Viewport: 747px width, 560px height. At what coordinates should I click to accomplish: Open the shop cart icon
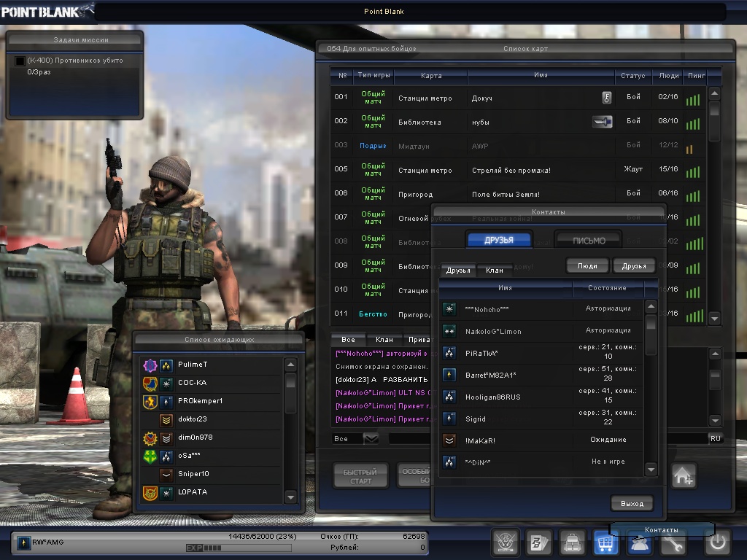click(604, 543)
